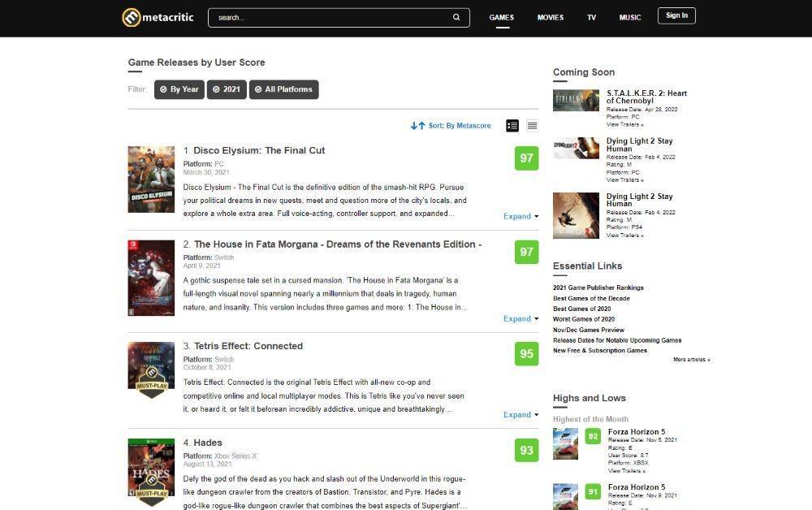Expand the Fata Morgana description
Image resolution: width=812 pixels, height=510 pixels.
pyautogui.click(x=520, y=318)
